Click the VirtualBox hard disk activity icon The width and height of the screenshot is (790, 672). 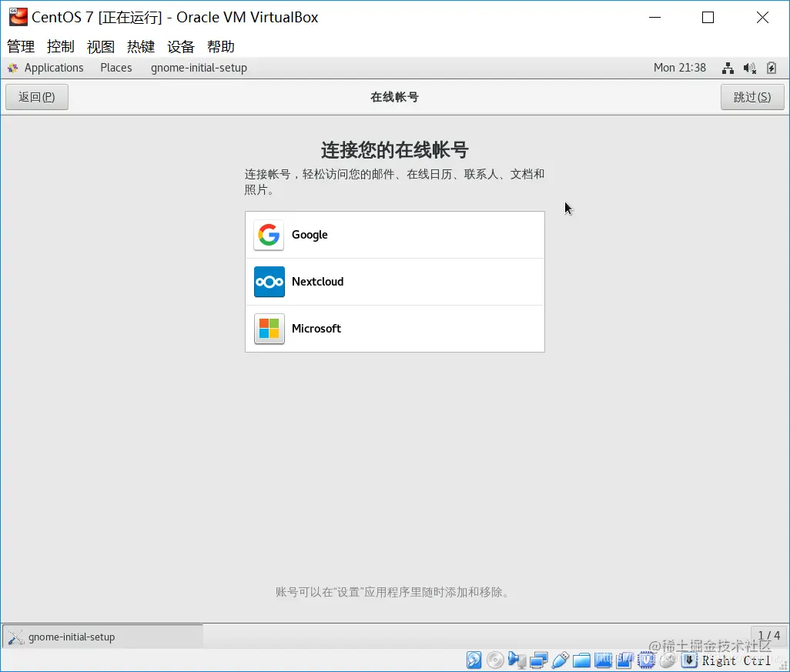pyautogui.click(x=474, y=660)
